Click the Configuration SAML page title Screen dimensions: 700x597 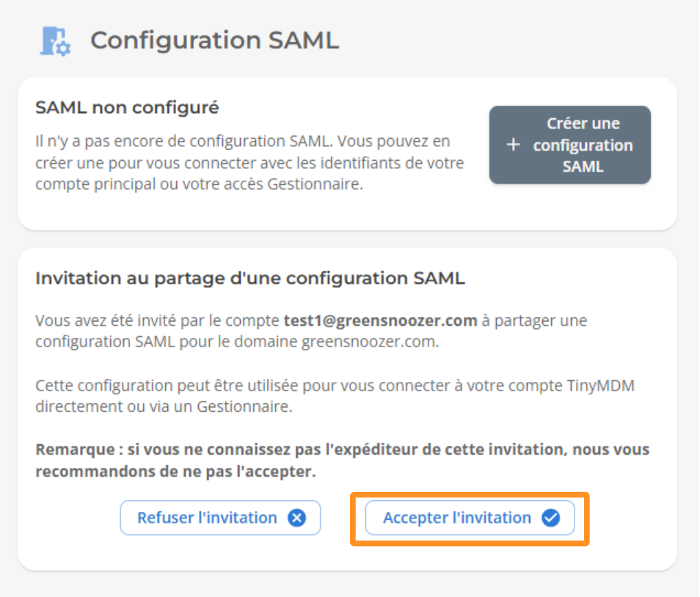coord(214,40)
